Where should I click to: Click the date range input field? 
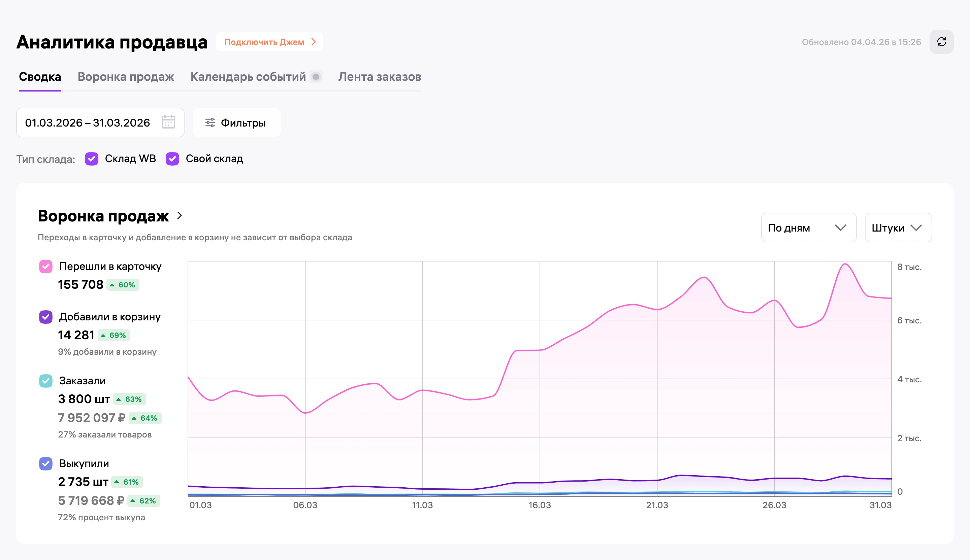click(x=100, y=123)
